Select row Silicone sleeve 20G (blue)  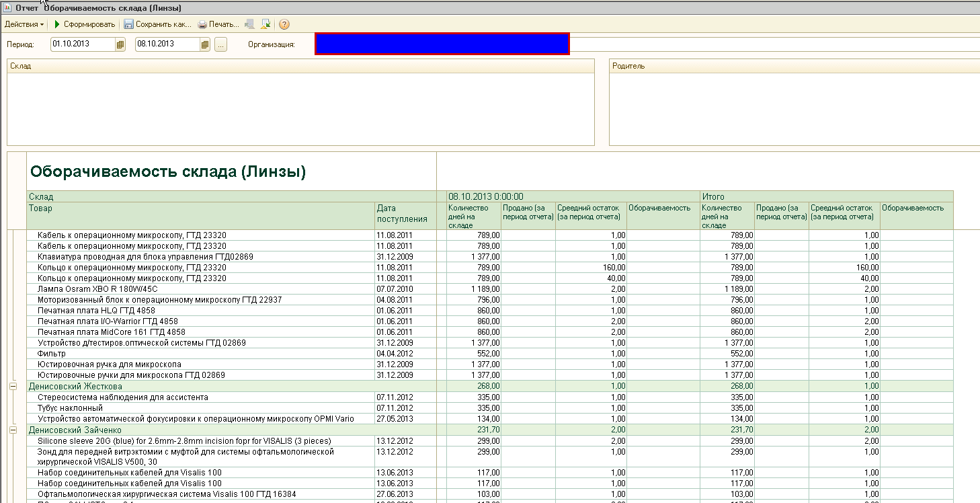point(490,440)
